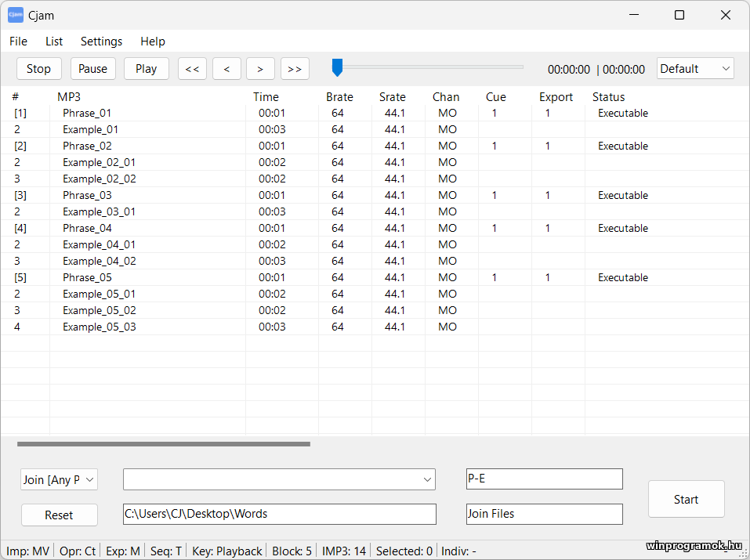The width and height of the screenshot is (750, 560).
Task: Open the List menu
Action: tap(54, 42)
